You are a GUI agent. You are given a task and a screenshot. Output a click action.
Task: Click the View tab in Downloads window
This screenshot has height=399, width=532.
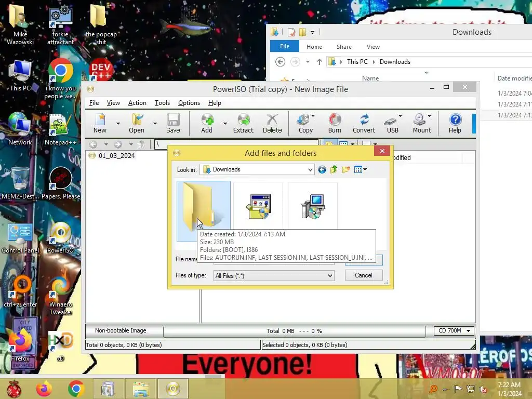click(x=373, y=47)
